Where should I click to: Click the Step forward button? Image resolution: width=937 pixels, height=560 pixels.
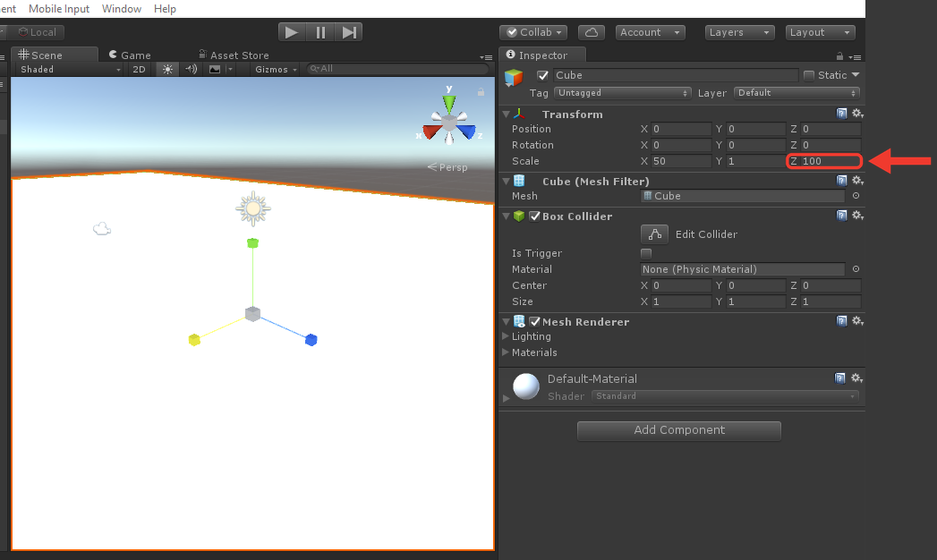tap(349, 32)
